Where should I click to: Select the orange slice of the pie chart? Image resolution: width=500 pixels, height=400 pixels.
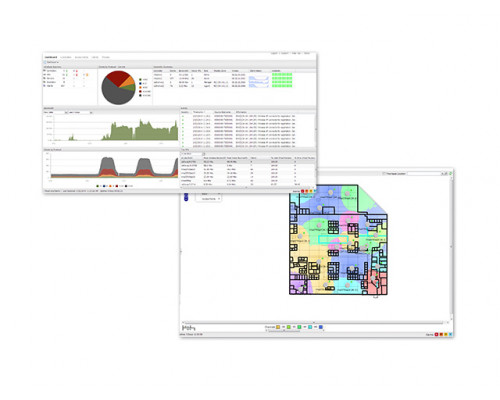click(129, 82)
